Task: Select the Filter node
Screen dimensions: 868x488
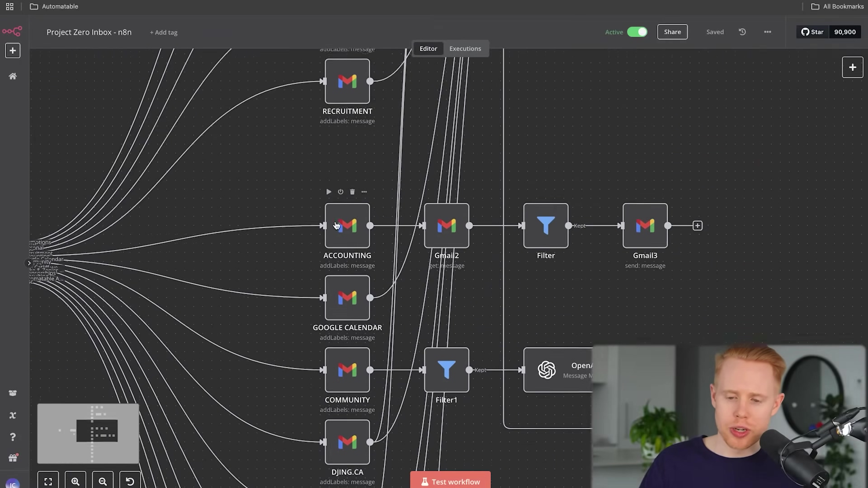Action: click(546, 225)
